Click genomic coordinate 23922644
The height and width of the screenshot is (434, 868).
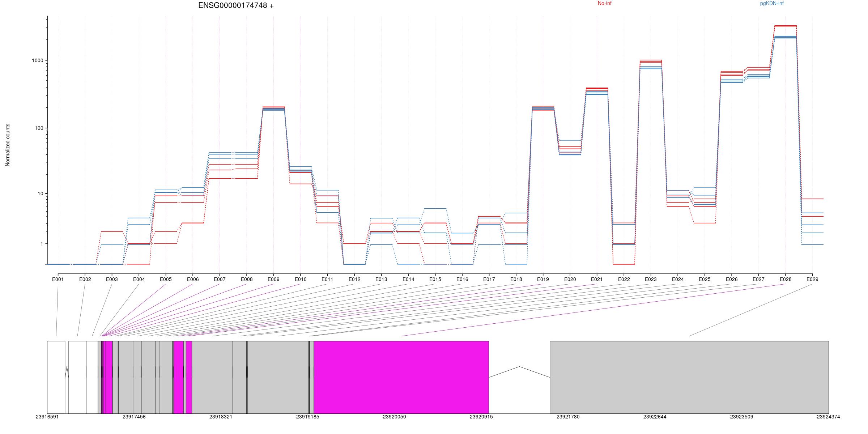[655, 417]
